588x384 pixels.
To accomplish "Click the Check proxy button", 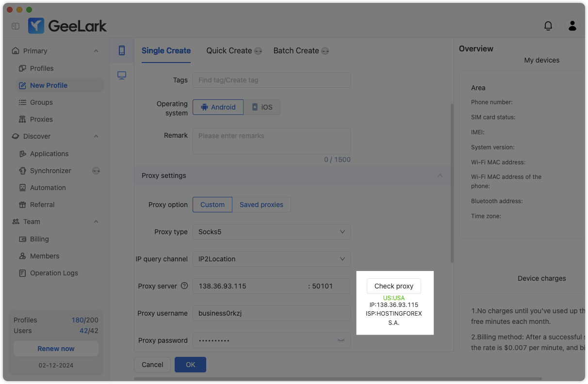I will (394, 286).
